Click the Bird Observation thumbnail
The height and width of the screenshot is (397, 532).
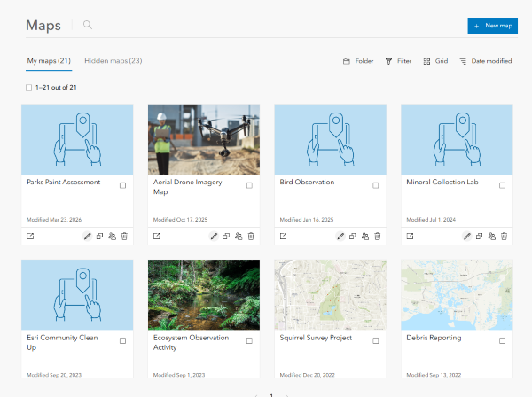coord(330,139)
